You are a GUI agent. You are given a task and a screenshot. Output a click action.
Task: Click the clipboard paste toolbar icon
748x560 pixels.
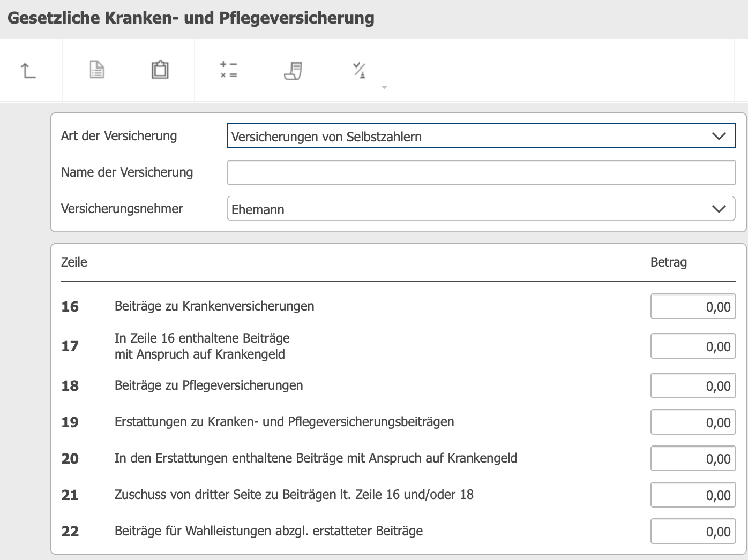[160, 70]
